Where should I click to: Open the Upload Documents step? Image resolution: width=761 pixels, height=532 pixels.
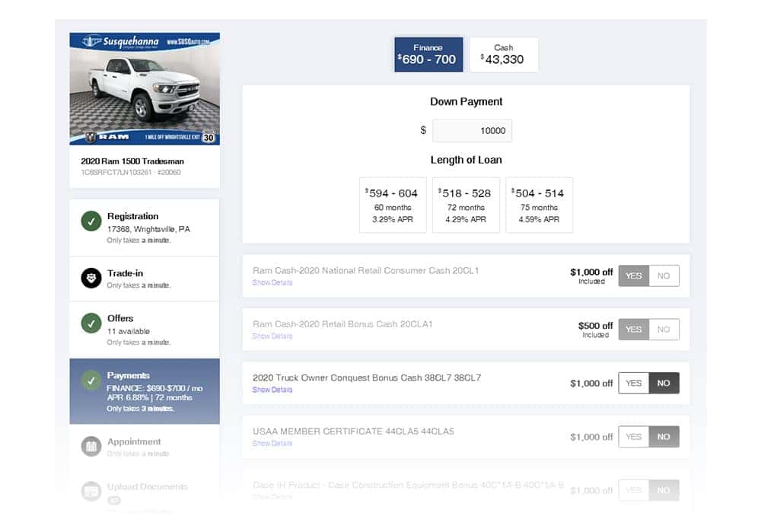tap(145, 491)
